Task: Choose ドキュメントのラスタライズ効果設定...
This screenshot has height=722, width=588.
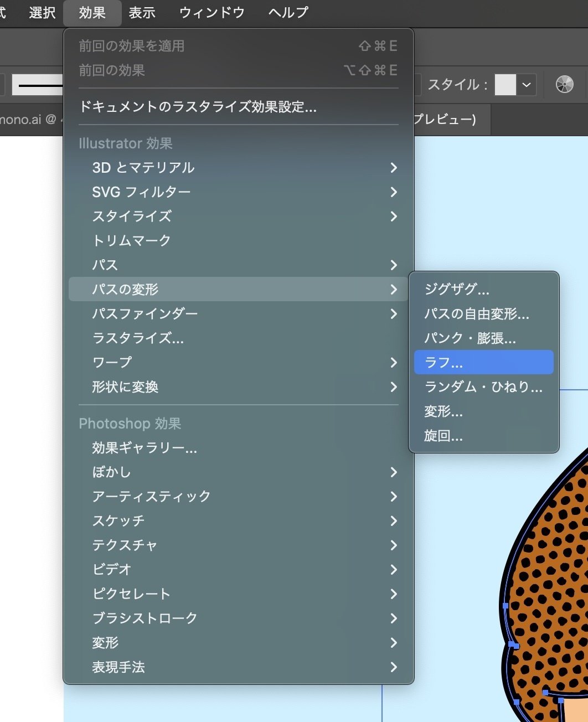Action: click(239, 106)
